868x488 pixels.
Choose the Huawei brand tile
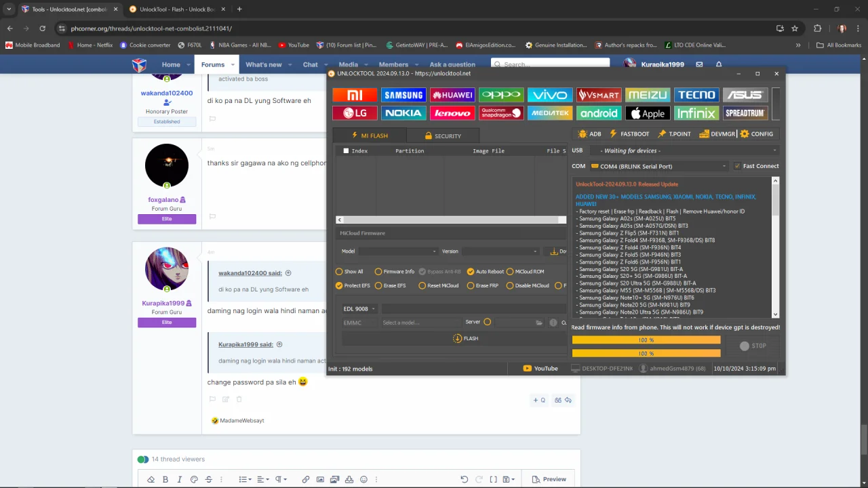point(452,95)
